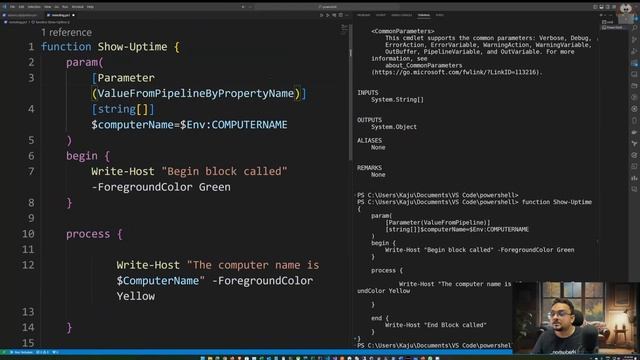Click the errors and warnings status bar item
Screen dimensions: 640x360
coord(42,352)
